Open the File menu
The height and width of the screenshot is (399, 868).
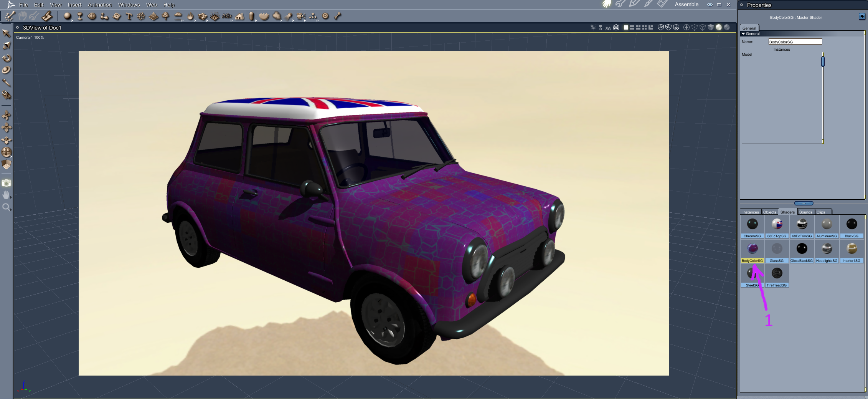coord(23,5)
